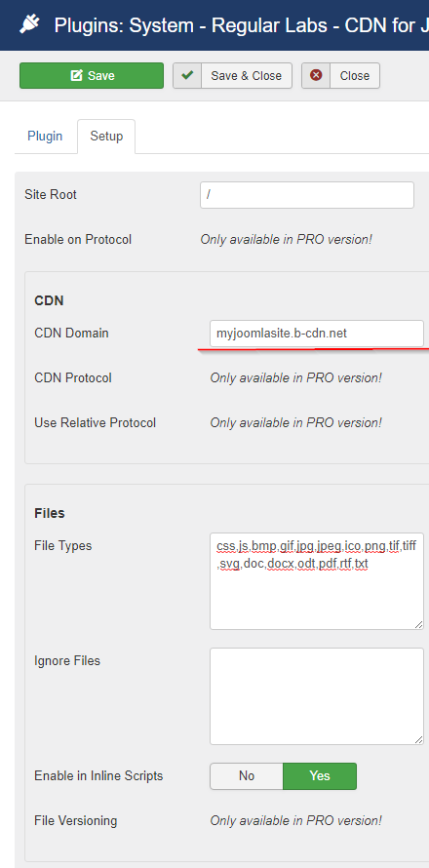Image resolution: width=429 pixels, height=868 pixels.
Task: Click the plug icon in the header
Action: (28, 25)
